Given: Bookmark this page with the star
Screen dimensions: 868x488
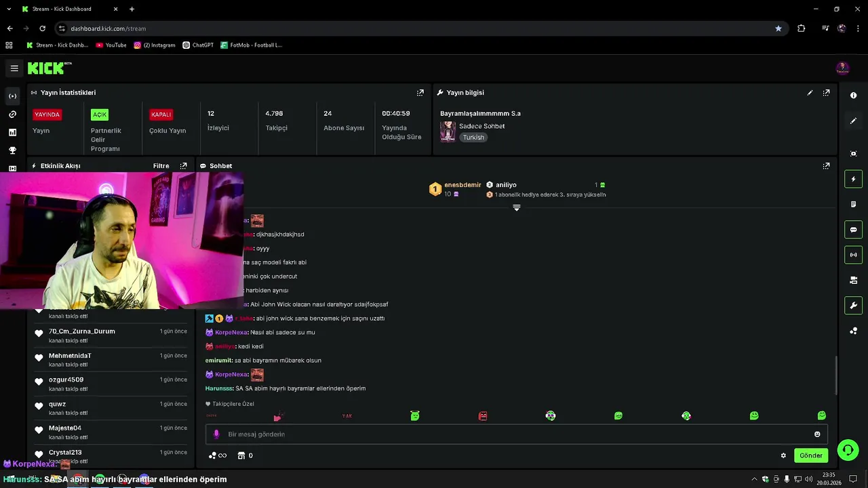Looking at the screenshot, I should click(778, 28).
